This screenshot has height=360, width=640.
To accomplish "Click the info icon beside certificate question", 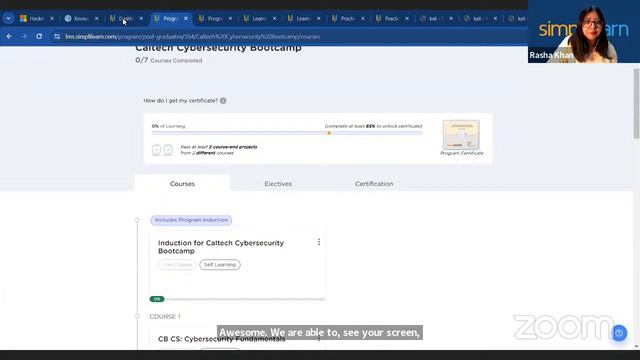I will [x=223, y=100].
